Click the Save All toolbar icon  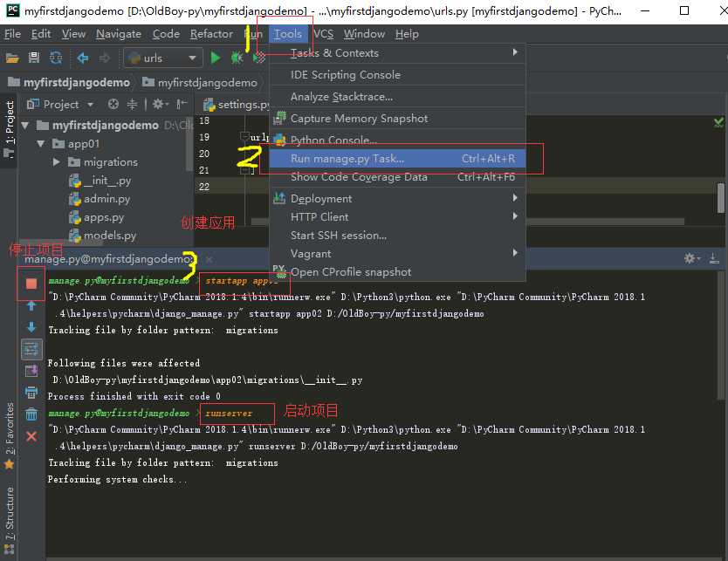tap(34, 58)
